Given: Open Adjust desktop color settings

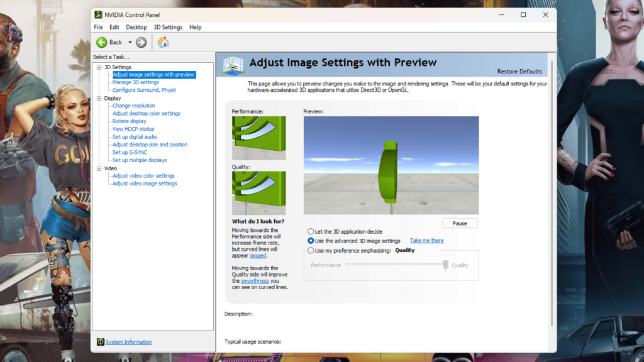Looking at the screenshot, I should (146, 114).
